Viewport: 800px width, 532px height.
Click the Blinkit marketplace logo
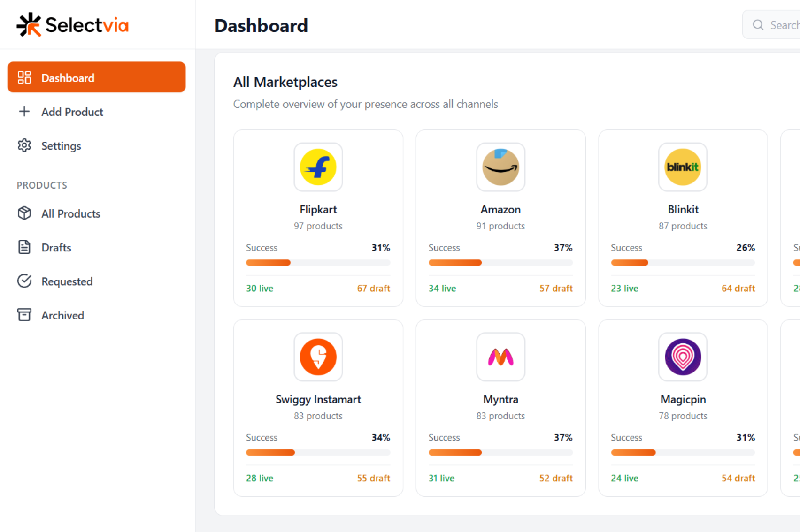[683, 167]
